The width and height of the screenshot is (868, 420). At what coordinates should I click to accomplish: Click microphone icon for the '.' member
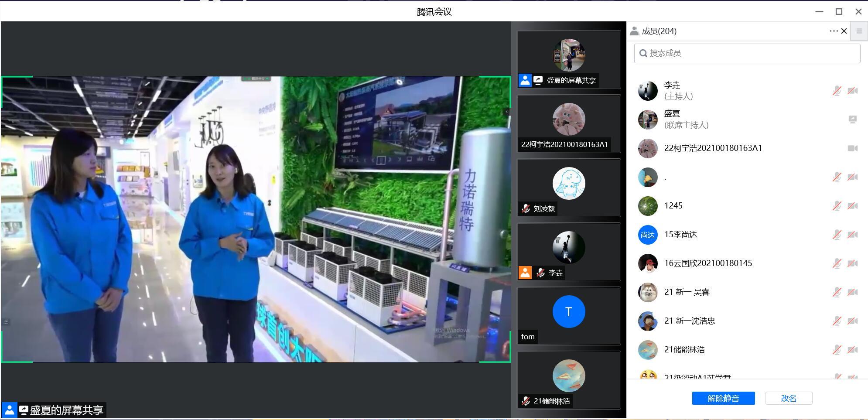[x=837, y=177]
